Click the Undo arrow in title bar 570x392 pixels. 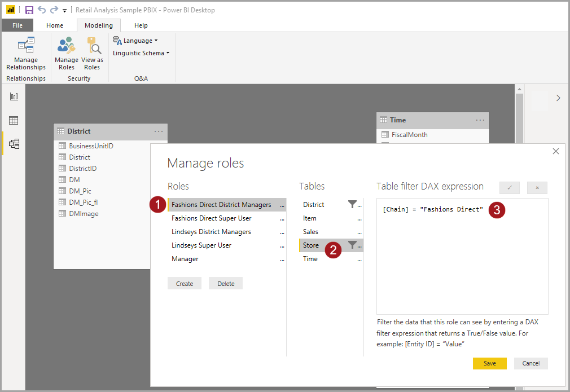tap(42, 10)
